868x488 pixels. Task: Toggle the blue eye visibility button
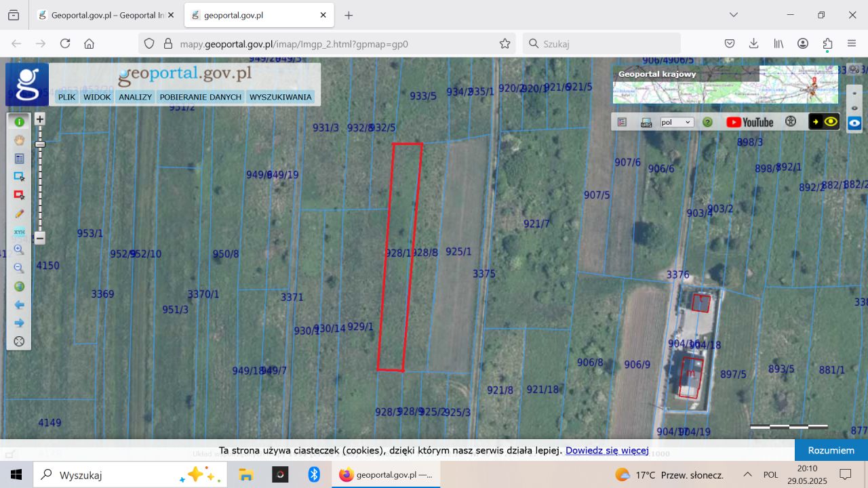click(x=854, y=123)
